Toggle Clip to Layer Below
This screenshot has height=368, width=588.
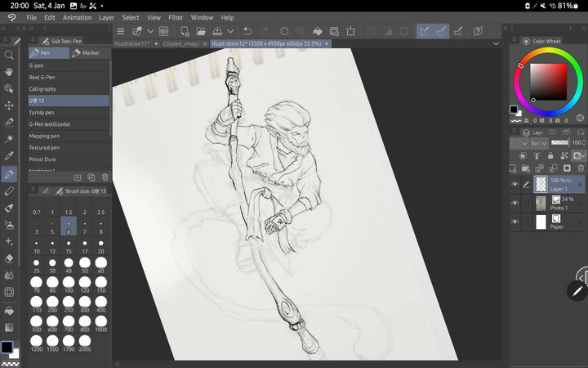coord(523,155)
